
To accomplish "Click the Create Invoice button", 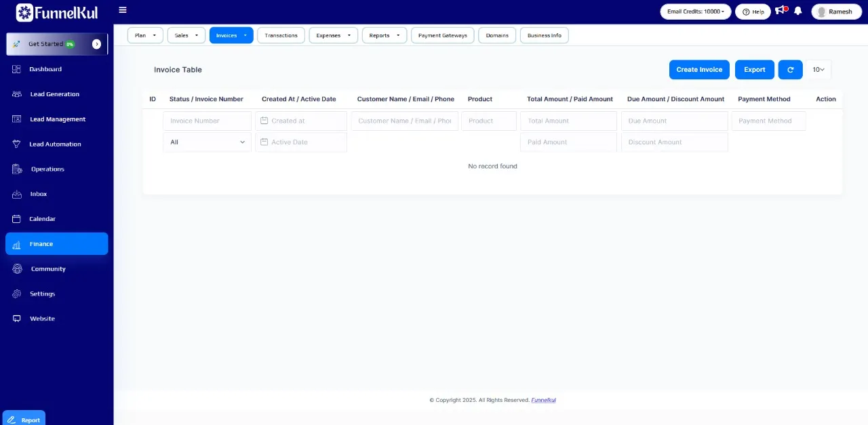I will 699,70.
